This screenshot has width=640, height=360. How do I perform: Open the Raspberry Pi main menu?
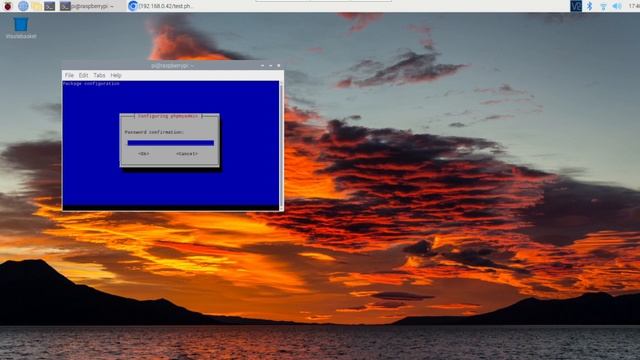tap(8, 6)
